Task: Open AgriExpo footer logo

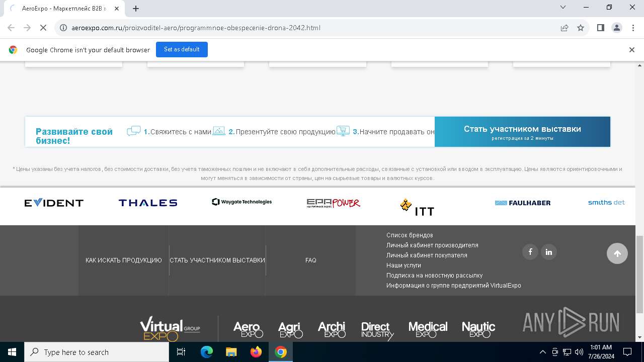Action: (x=290, y=329)
